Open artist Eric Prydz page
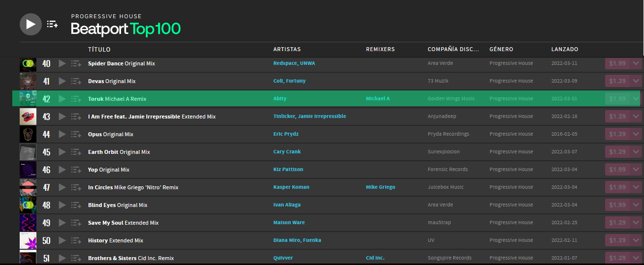This screenshot has width=644, height=265. [287, 134]
